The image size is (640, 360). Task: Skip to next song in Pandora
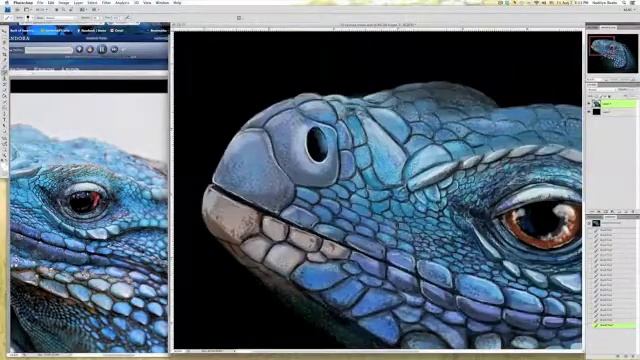(114, 49)
